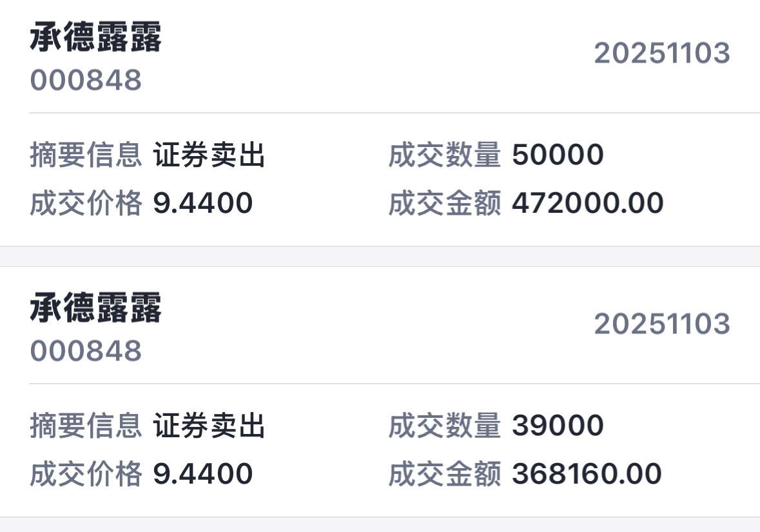The image size is (760, 532).
Task: Tap 证券卖出 in the 472000.00 transaction
Action: click(209, 155)
